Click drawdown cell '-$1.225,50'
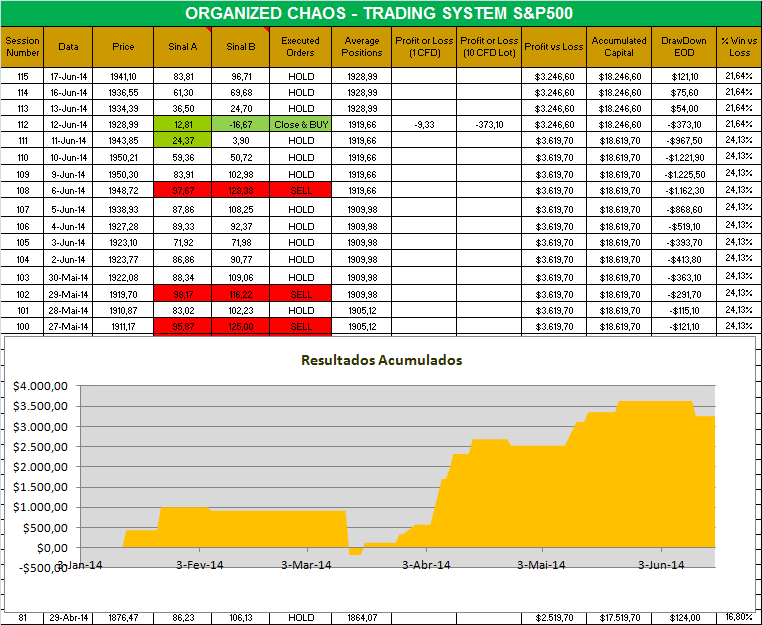This screenshot has height=625, width=762. (x=684, y=174)
